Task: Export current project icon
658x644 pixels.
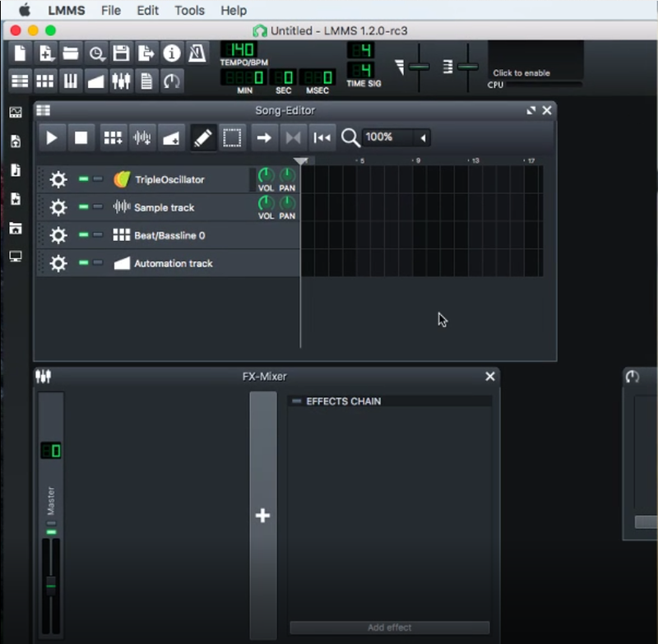Action: pyautogui.click(x=146, y=53)
